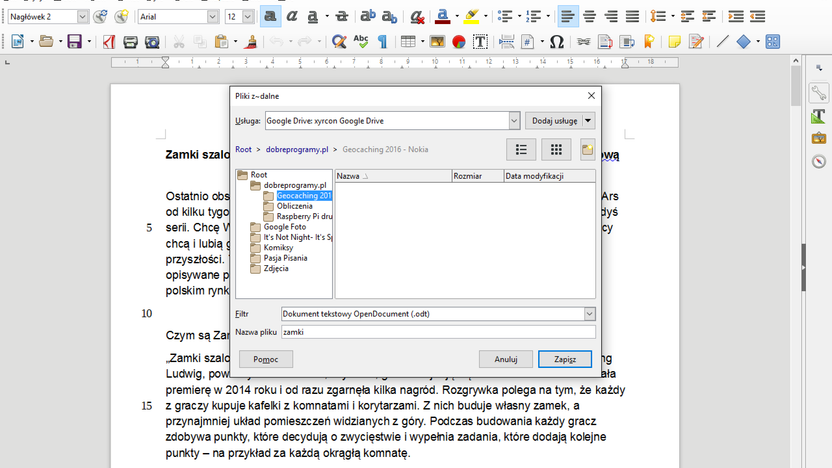Toggle subscript formatting
The image size is (832, 468).
pos(389,16)
